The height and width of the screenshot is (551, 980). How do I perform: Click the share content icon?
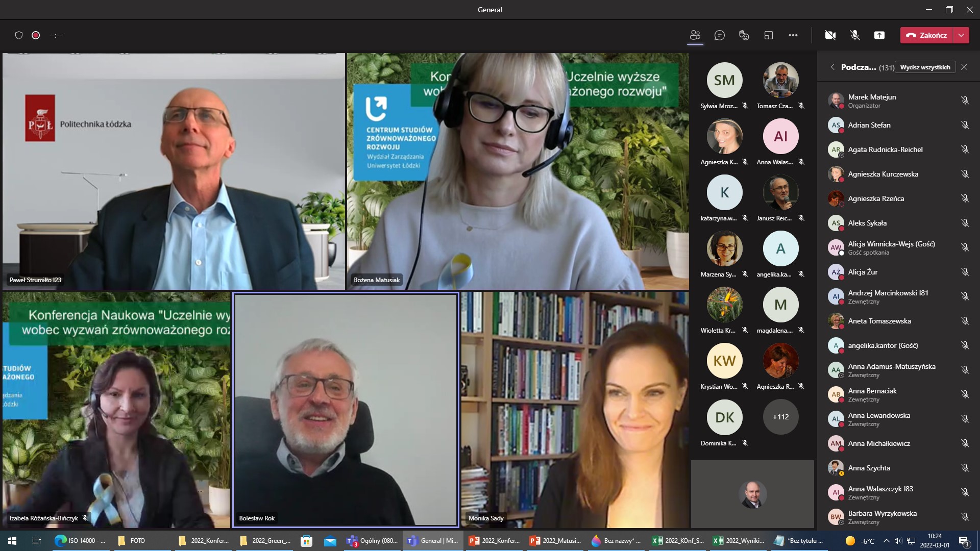(879, 35)
